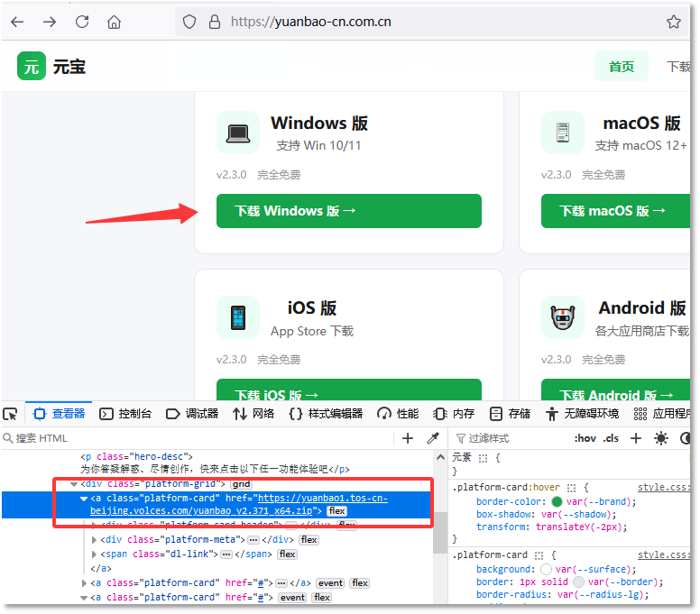Bookmark the page with the star icon
The width and height of the screenshot is (700, 614).
(x=674, y=22)
